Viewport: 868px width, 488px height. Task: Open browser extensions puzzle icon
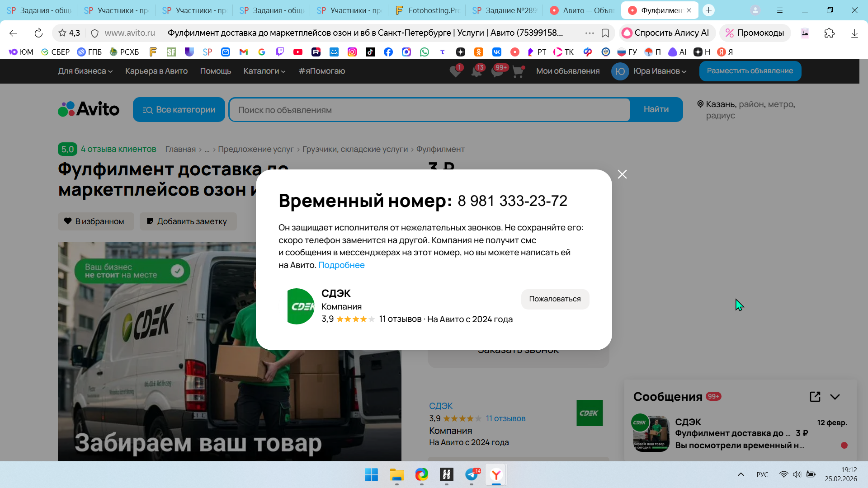coord(829,33)
